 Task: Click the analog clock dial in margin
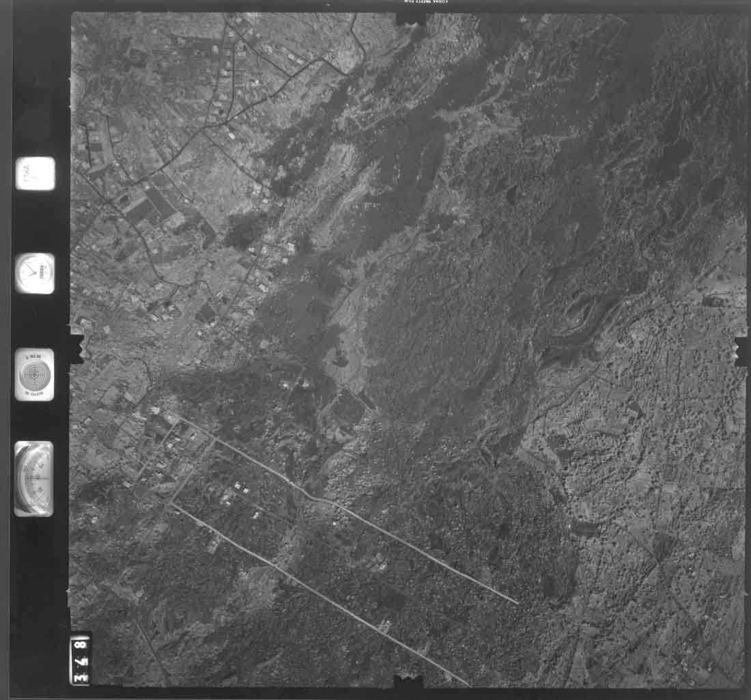coord(35,272)
